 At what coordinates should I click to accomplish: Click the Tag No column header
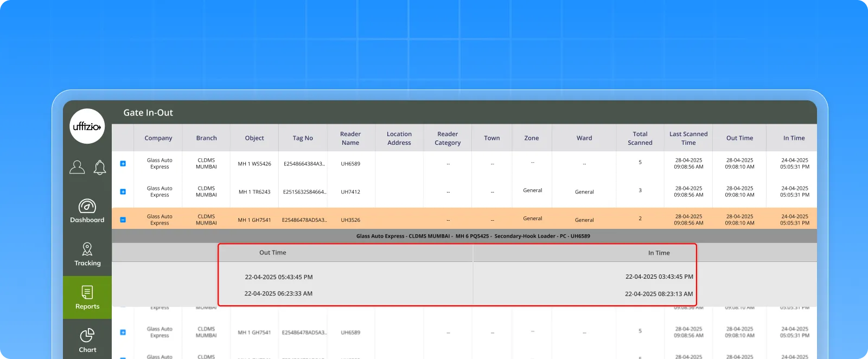coord(303,138)
